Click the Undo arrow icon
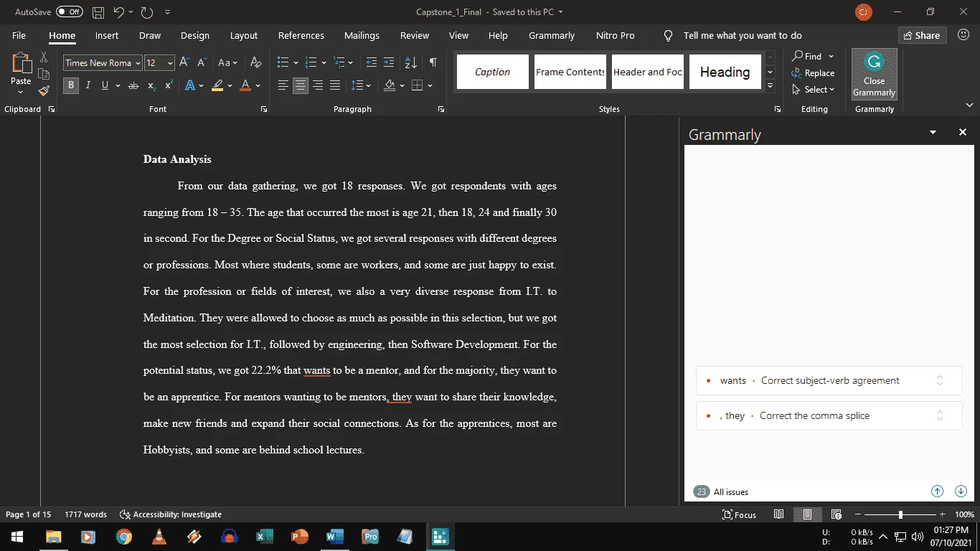Image resolution: width=980 pixels, height=551 pixels. [x=119, y=12]
